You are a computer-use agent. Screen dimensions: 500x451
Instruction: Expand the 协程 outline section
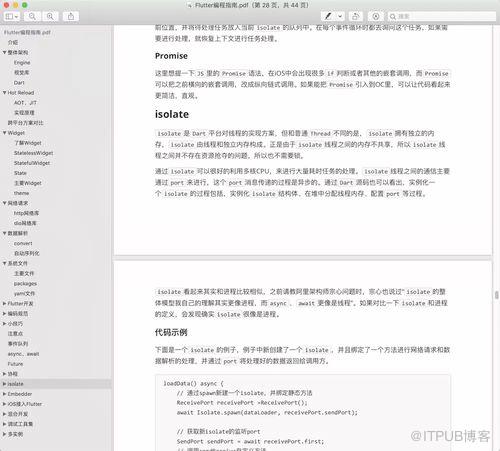(x=5, y=374)
